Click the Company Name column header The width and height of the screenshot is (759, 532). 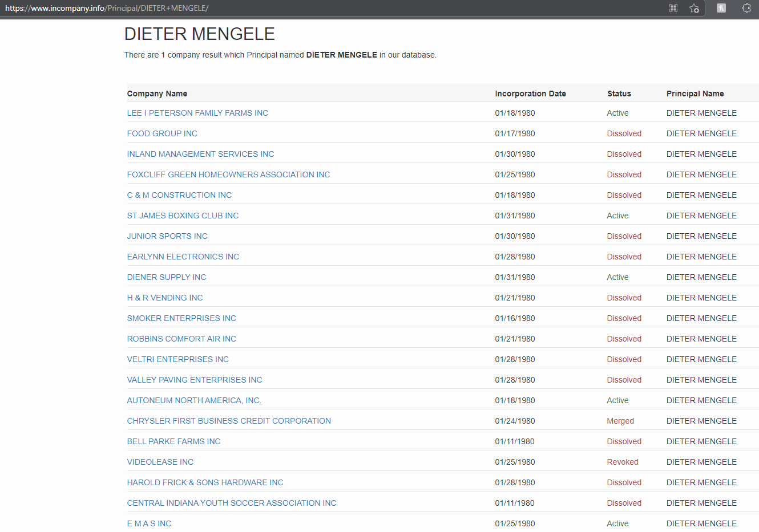click(157, 94)
